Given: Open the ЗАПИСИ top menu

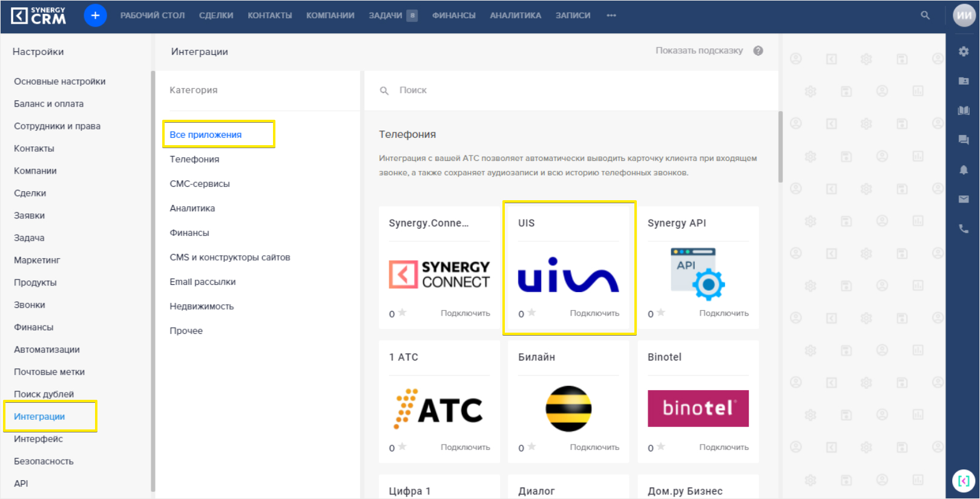Looking at the screenshot, I should tap(573, 16).
